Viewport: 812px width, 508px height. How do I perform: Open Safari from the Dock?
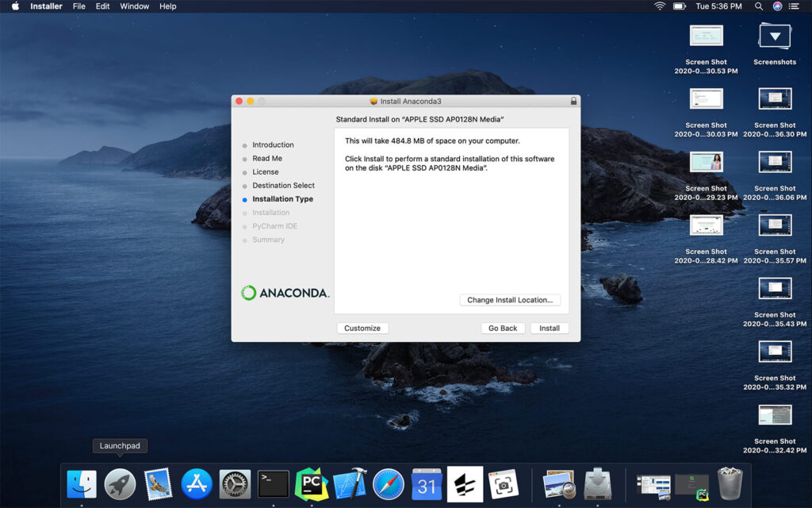click(389, 485)
